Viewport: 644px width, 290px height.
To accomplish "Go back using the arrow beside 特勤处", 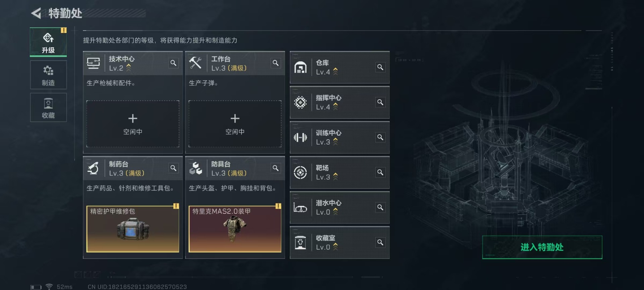I will [36, 13].
